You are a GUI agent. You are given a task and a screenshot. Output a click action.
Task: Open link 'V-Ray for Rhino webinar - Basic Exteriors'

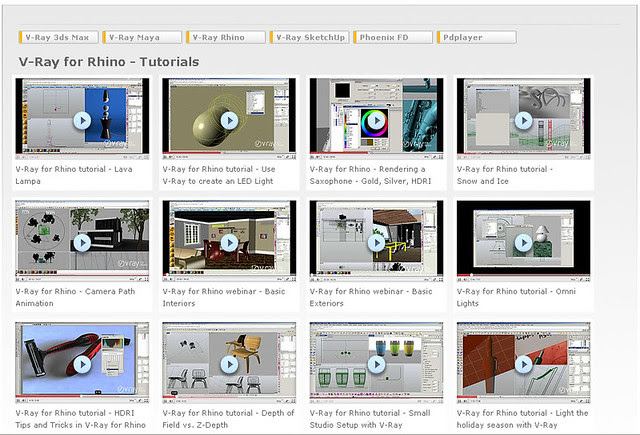(371, 297)
